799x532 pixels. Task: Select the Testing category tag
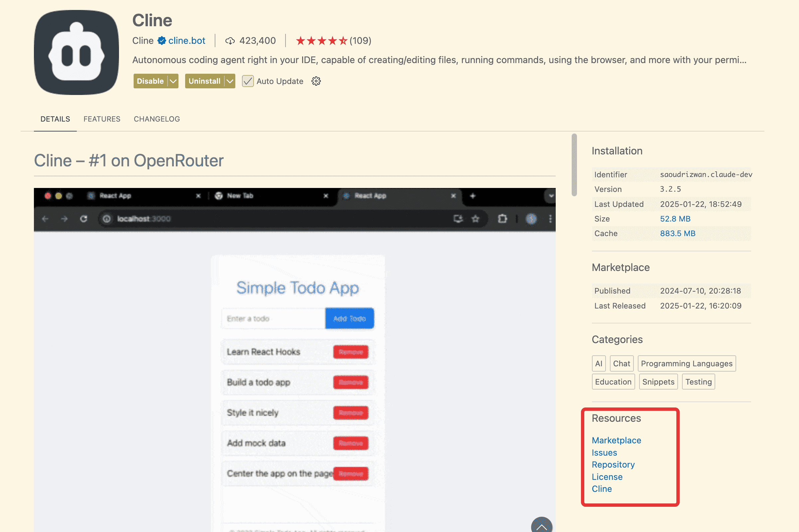pos(698,382)
